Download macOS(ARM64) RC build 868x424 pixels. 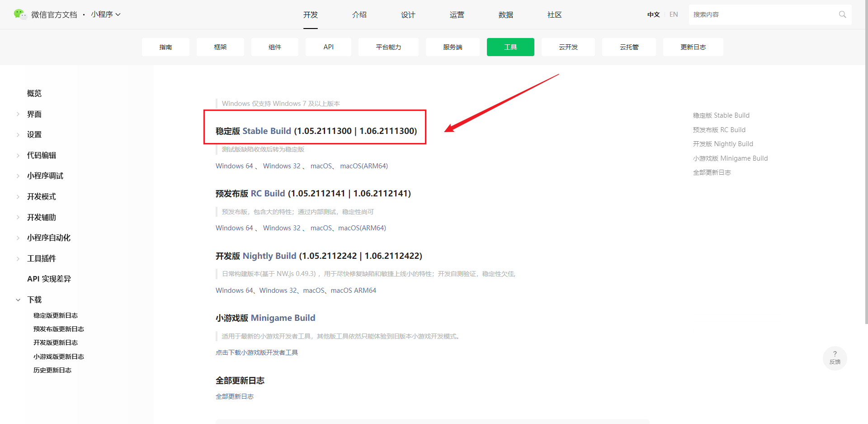click(361, 228)
